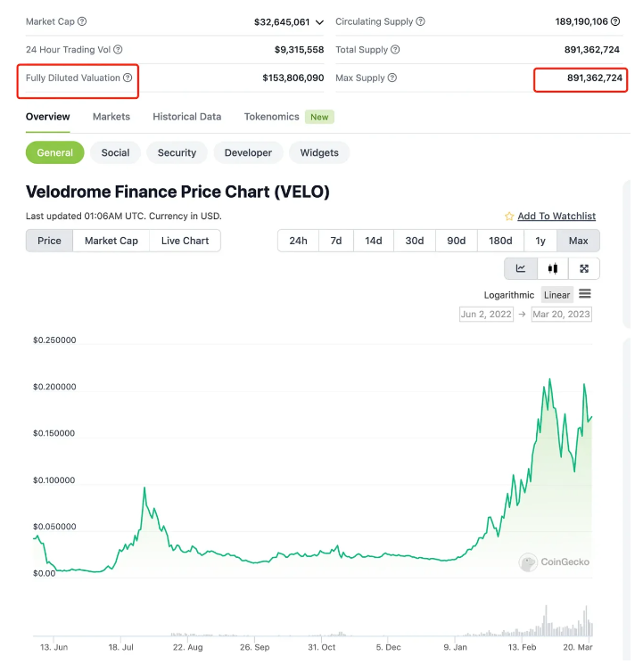The height and width of the screenshot is (672, 643).
Task: Click the July price peak on chart
Action: coord(144,488)
